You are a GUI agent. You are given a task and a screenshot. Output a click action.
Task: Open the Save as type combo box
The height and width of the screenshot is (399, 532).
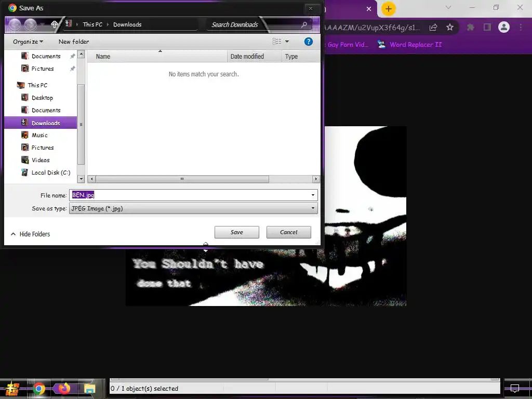193,208
